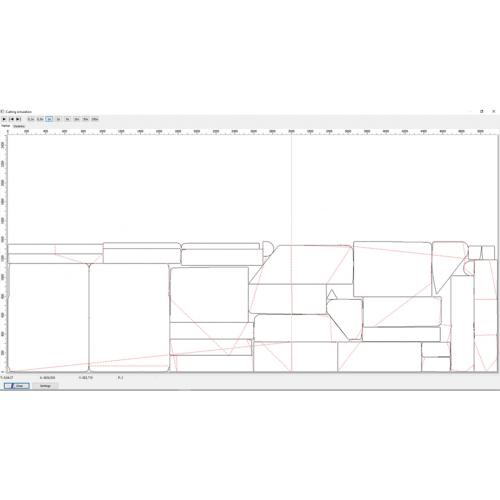Step forward with the next-step playback icon
This screenshot has width=500, height=500.
[19, 119]
